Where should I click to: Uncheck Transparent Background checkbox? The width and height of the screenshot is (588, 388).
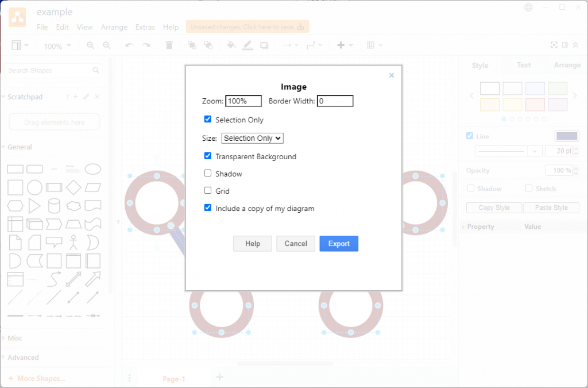point(208,156)
